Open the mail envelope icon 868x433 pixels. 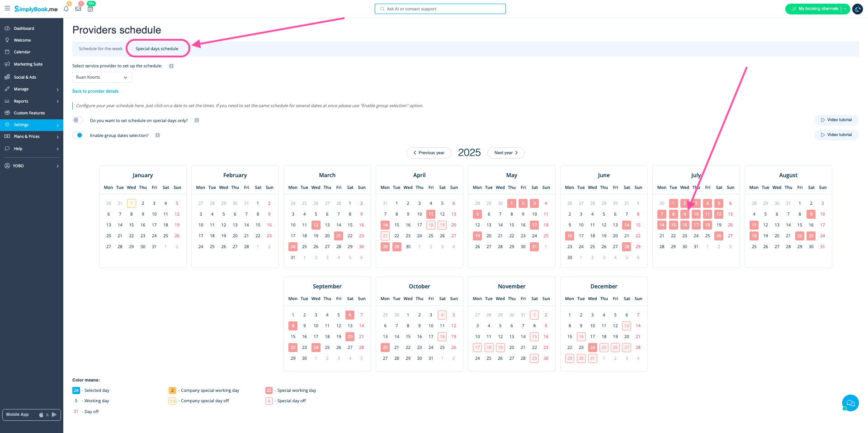click(x=78, y=9)
